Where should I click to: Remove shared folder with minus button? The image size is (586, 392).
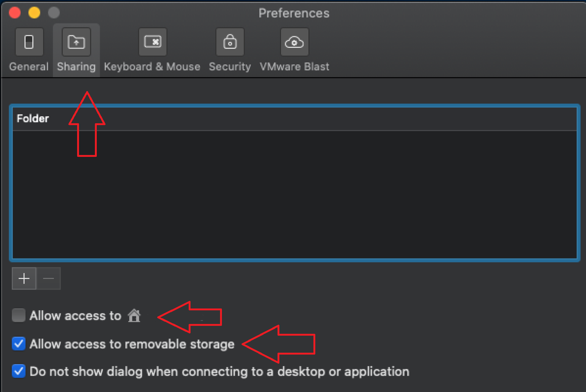click(x=48, y=279)
